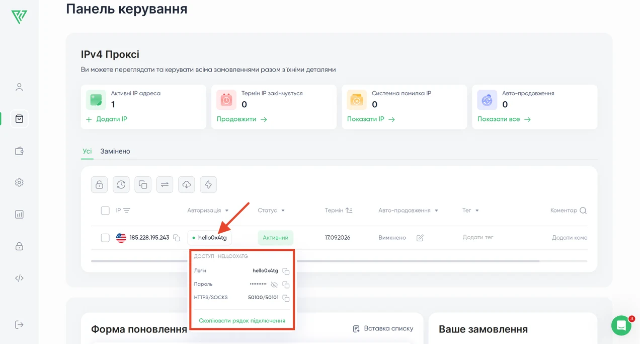Click the refresh-clock renewal toolbar icon
644x344 pixels.
(121, 185)
